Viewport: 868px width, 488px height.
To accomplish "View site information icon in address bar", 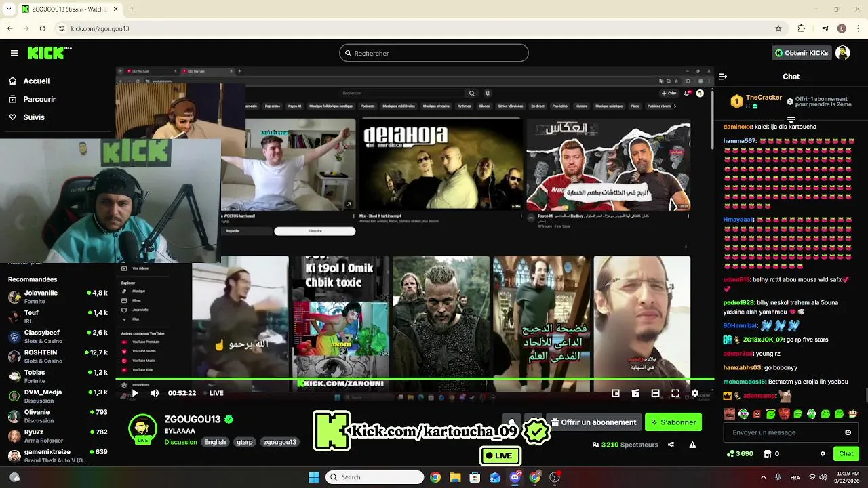I will click(62, 28).
